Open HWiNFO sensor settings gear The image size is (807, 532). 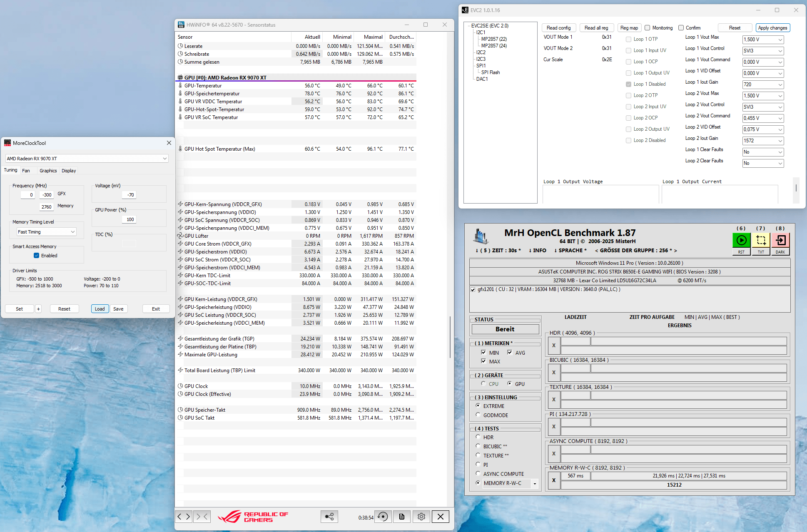point(421,517)
